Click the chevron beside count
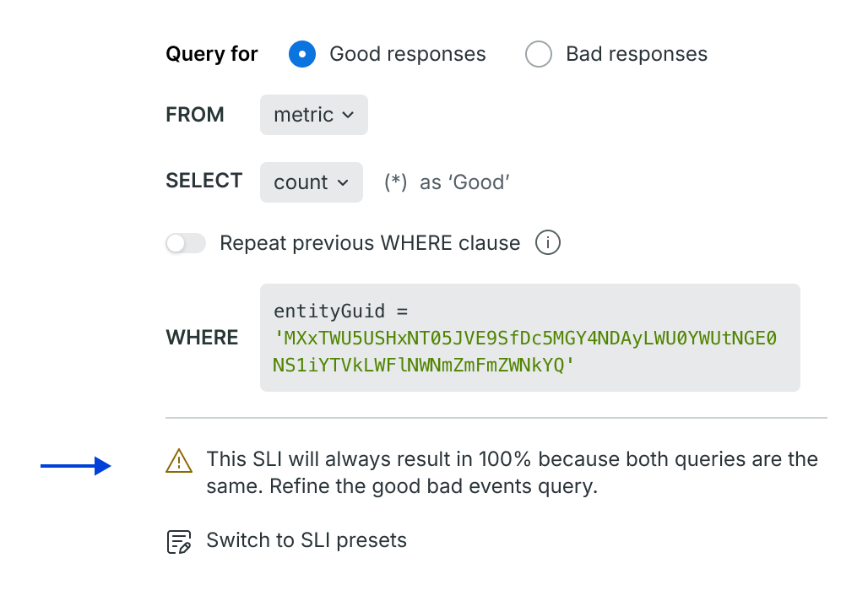Image resolution: width=868 pixels, height=596 pixels. click(343, 182)
